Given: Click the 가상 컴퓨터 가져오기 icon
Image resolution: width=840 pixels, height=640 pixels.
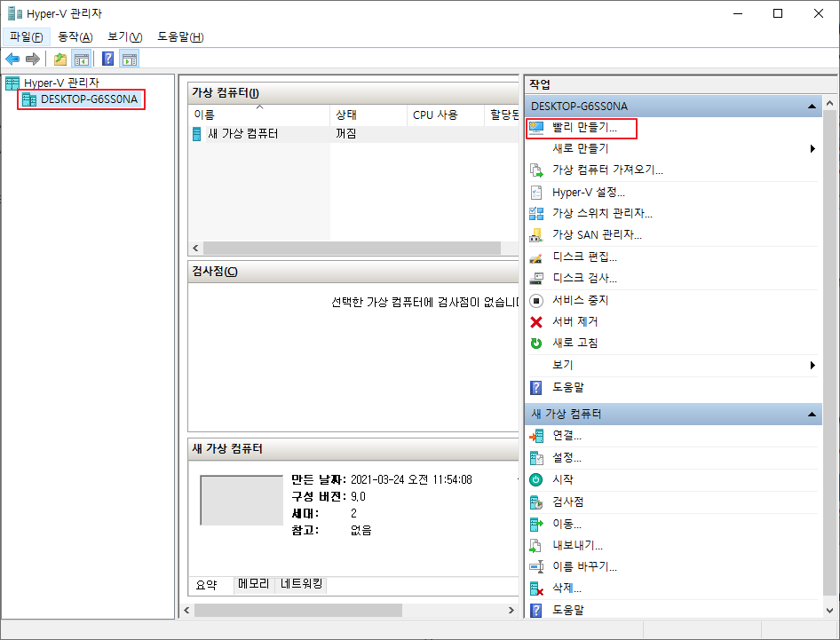Looking at the screenshot, I should 536,170.
